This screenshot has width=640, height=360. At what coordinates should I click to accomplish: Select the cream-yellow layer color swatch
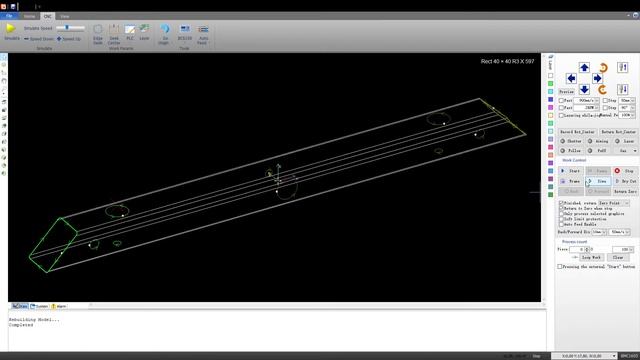(550, 116)
